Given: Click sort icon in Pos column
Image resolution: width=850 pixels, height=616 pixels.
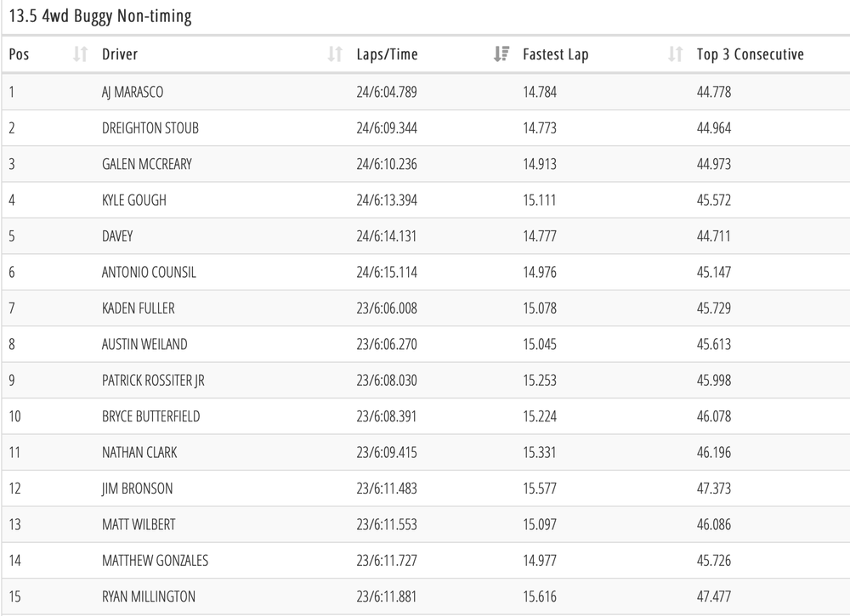Looking at the screenshot, I should (80, 54).
